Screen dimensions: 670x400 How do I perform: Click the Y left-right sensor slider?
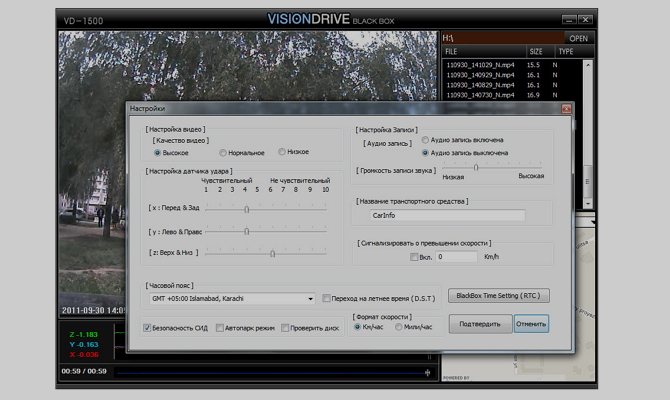tap(247, 231)
